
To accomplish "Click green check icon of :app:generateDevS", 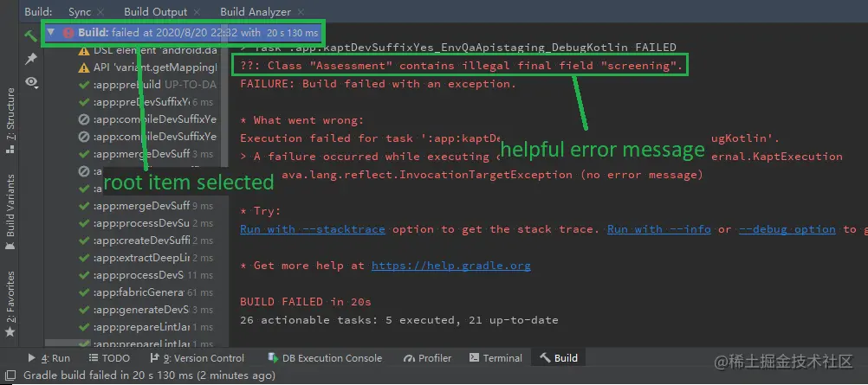I will [84, 309].
